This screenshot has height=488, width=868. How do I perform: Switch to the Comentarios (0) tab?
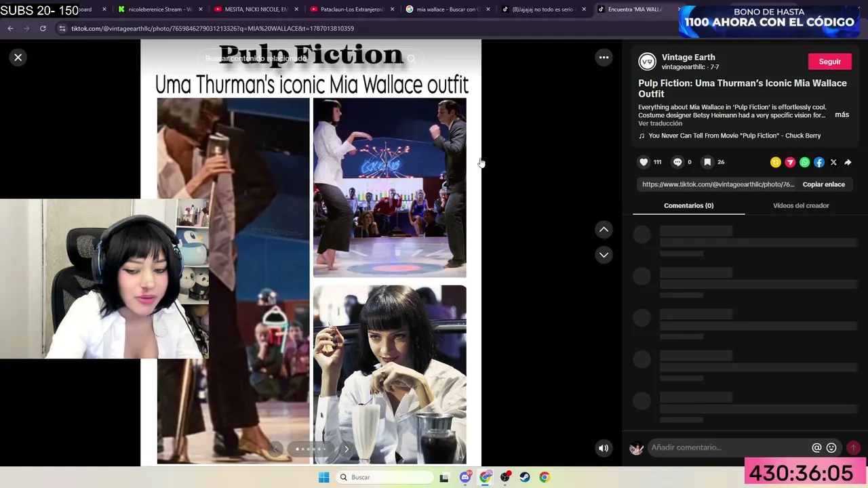[688, 205]
